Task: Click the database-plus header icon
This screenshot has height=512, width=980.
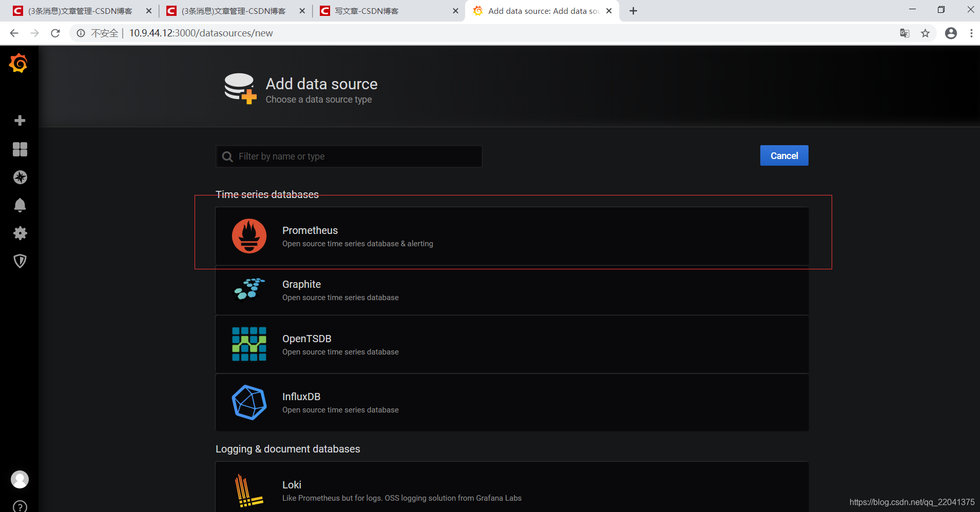Action: pyautogui.click(x=240, y=89)
